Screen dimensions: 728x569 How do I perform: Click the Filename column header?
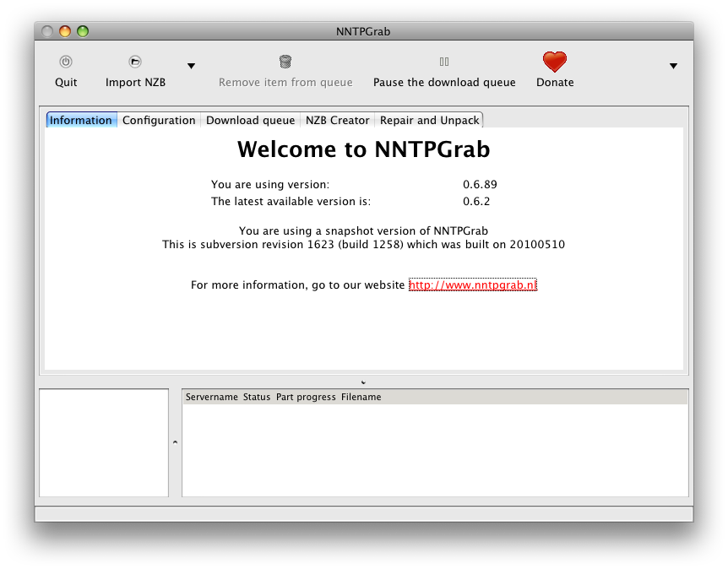[x=361, y=397]
